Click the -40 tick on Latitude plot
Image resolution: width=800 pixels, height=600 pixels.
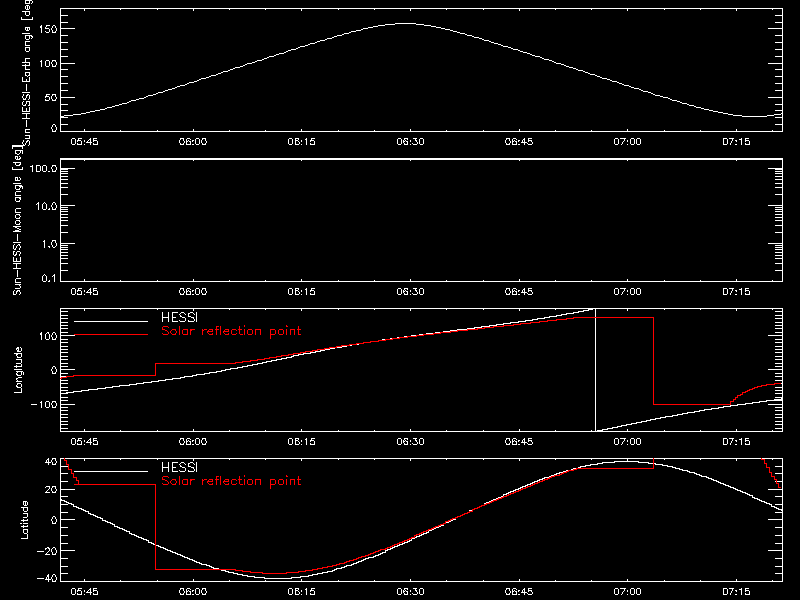(47, 578)
